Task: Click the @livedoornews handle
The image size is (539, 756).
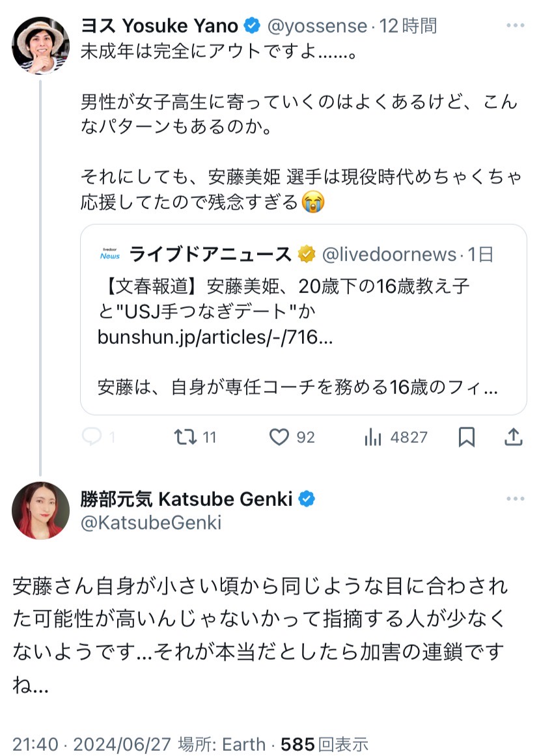Action: click(389, 254)
